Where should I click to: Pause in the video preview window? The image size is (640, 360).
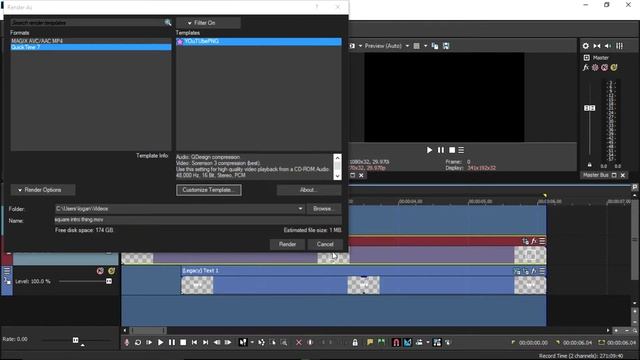441,150
